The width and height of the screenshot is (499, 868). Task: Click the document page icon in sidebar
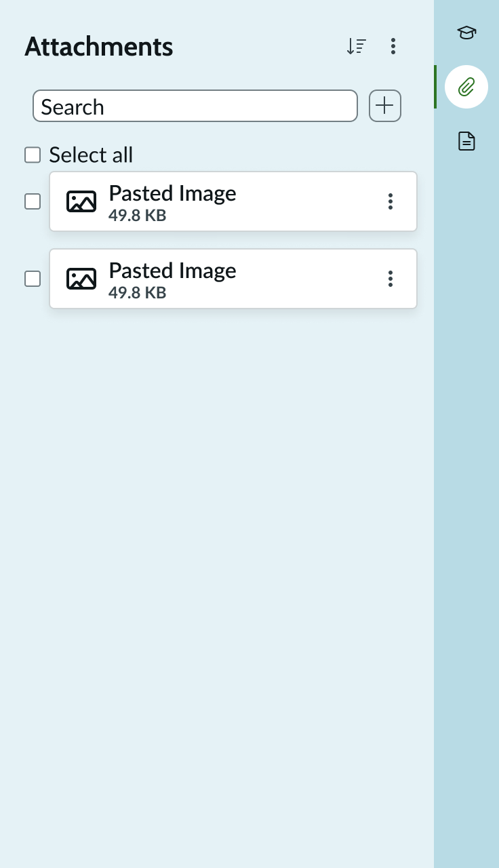(466, 140)
